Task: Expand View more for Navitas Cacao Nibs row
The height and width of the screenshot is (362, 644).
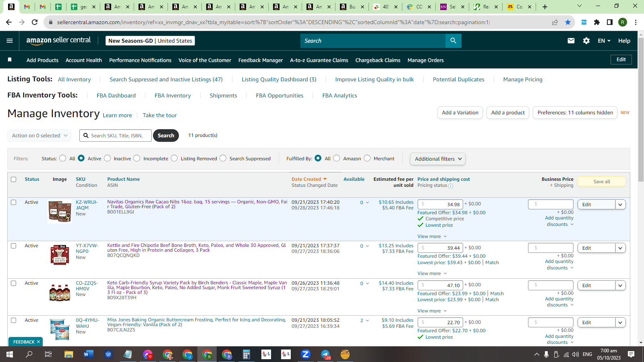Action: 432,236
